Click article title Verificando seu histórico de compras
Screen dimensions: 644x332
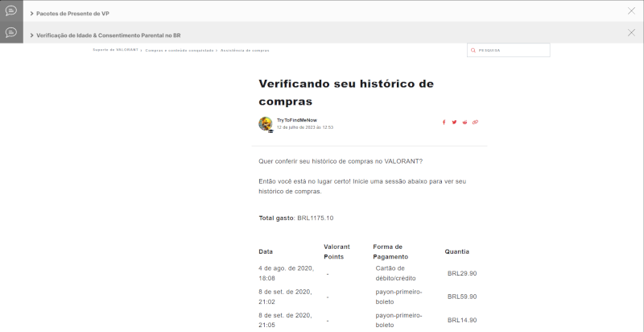pos(346,92)
